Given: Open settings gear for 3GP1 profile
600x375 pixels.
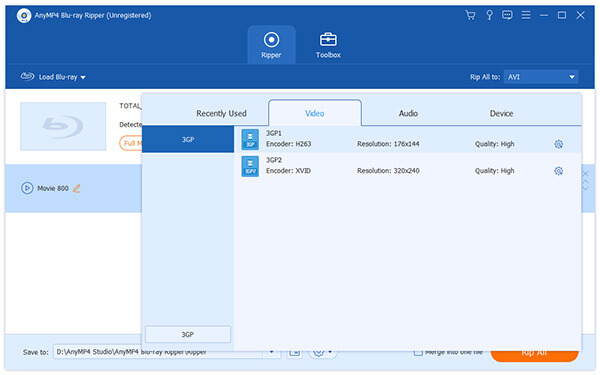Looking at the screenshot, I should coord(558,144).
